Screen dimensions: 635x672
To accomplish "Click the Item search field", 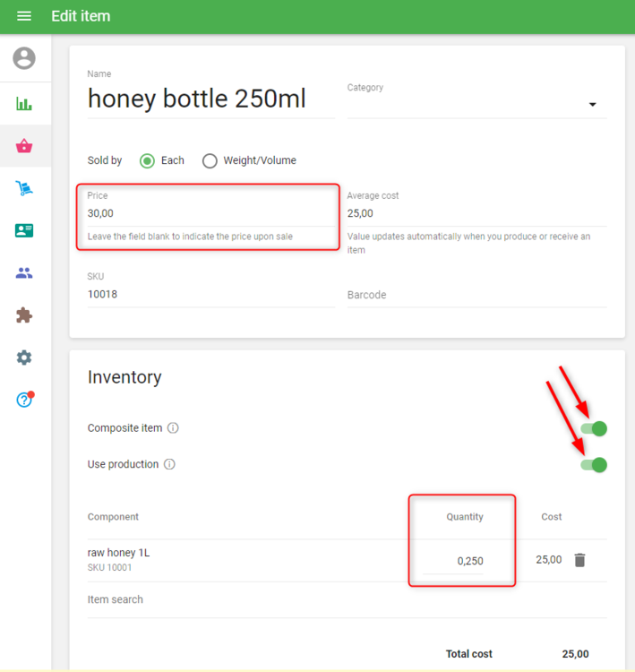I will pyautogui.click(x=346, y=599).
